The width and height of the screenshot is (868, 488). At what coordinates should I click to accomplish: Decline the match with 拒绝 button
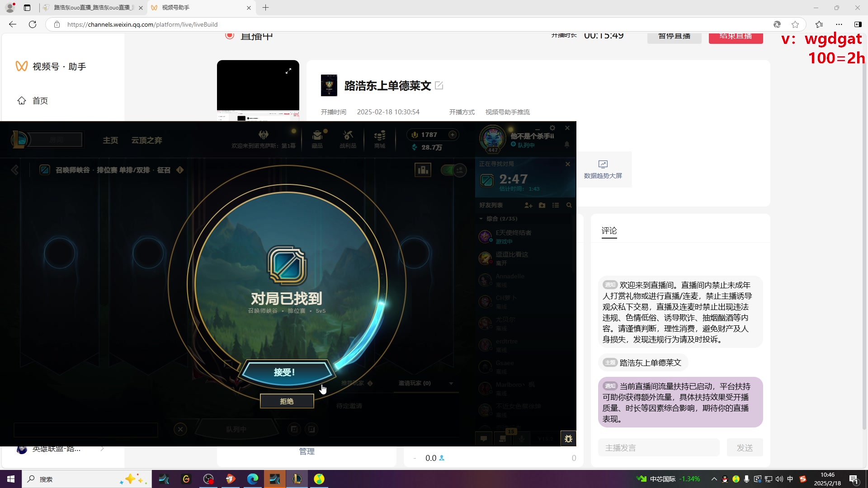pyautogui.click(x=287, y=401)
